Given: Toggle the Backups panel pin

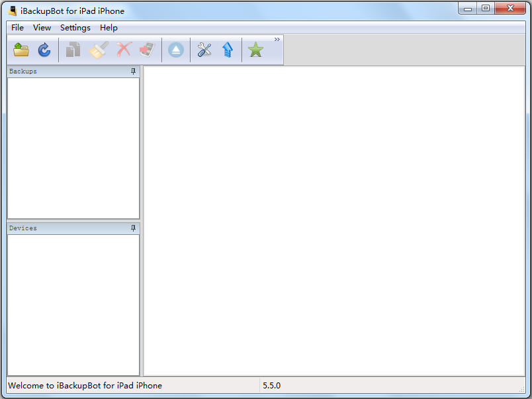Looking at the screenshot, I should point(134,71).
